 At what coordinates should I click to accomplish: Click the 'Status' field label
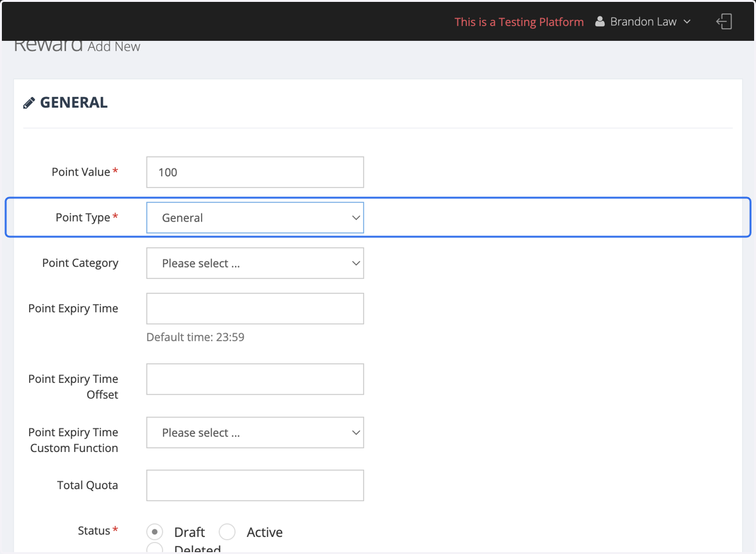coord(94,531)
